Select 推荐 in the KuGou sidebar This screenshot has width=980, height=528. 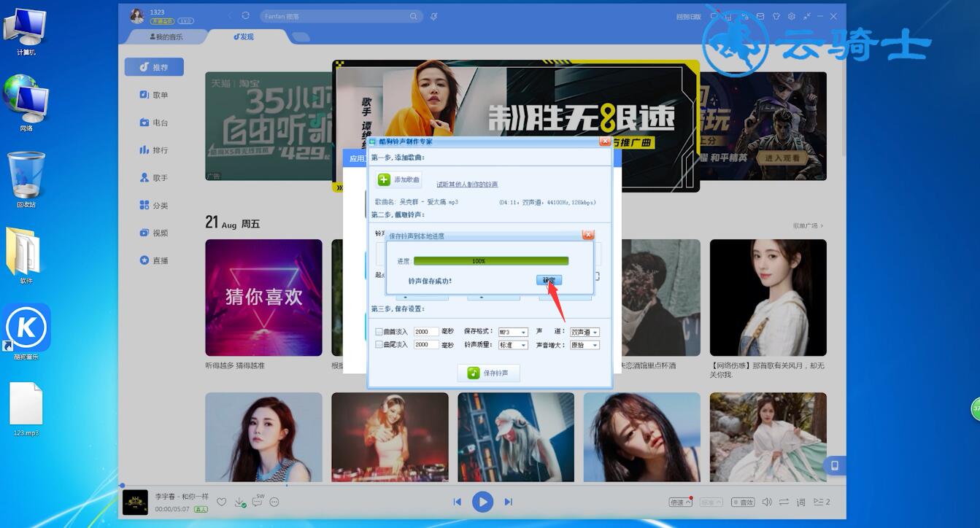[x=154, y=67]
